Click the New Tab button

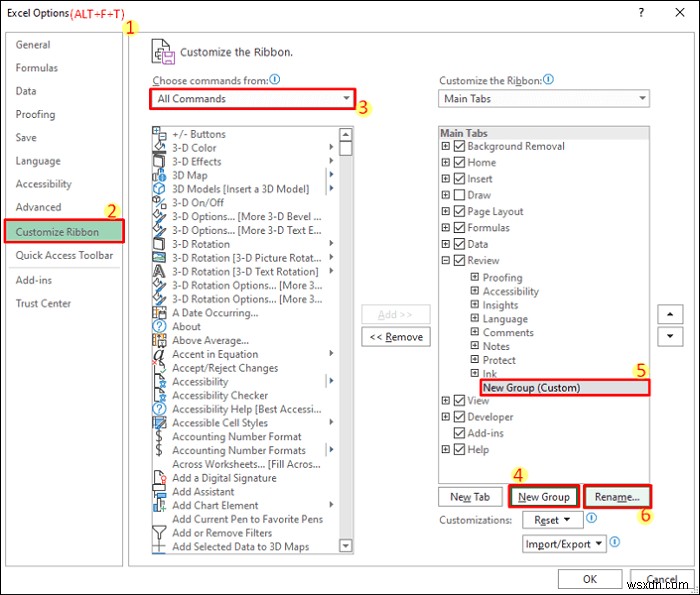pos(470,497)
